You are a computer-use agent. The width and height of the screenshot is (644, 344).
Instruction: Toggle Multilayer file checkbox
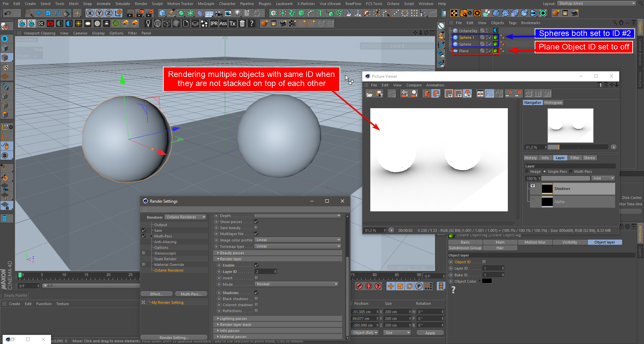coord(256,234)
